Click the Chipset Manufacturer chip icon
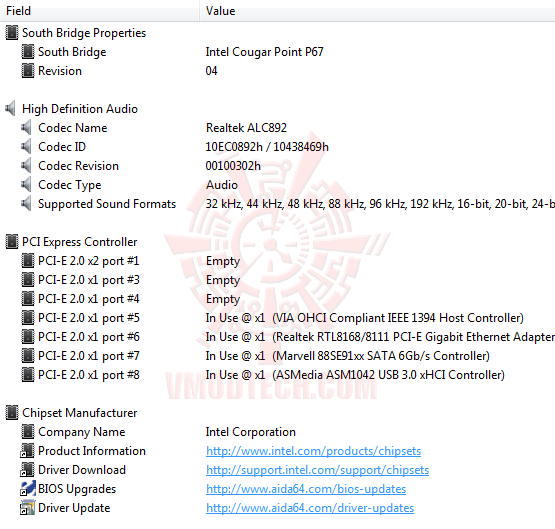The width and height of the screenshot is (555, 529). [12, 413]
